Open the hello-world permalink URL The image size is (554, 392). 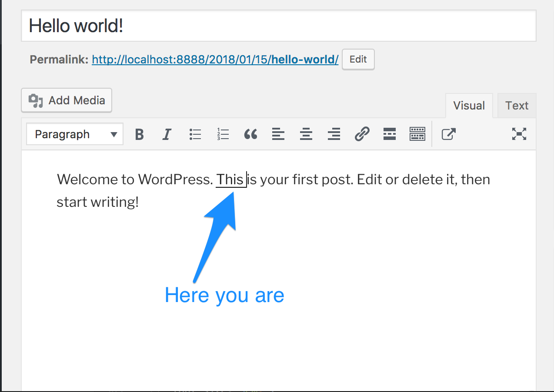(x=215, y=60)
